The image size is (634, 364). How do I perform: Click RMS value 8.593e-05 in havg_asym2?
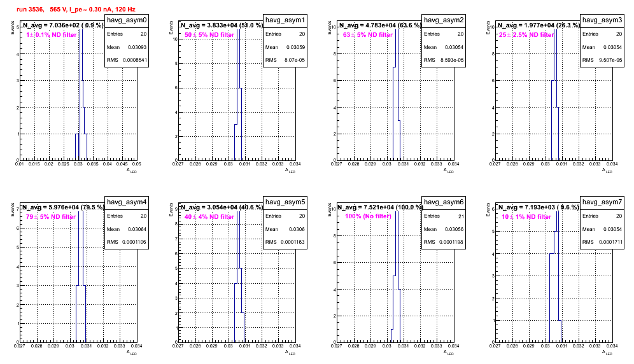point(452,60)
